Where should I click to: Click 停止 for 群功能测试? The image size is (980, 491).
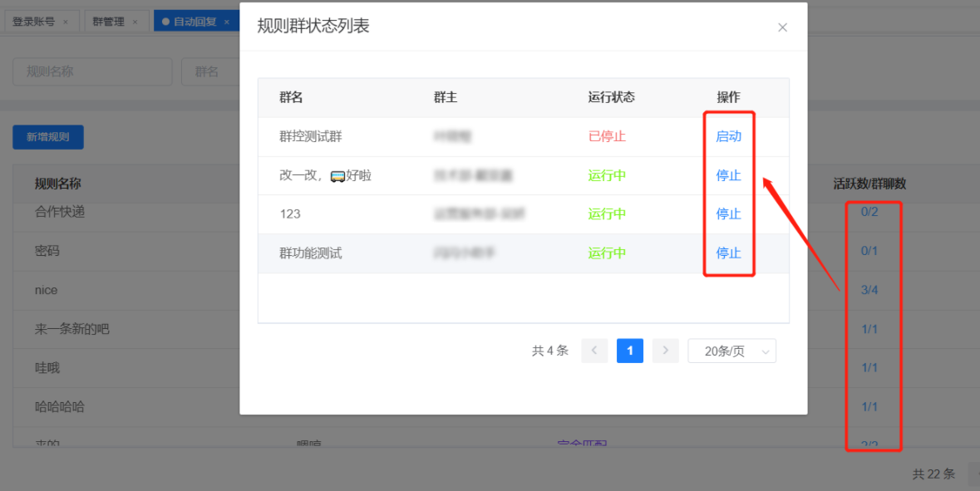(728, 253)
